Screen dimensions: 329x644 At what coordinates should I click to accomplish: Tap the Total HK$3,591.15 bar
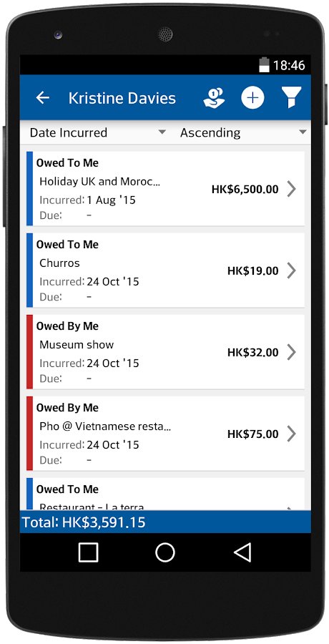click(165, 522)
